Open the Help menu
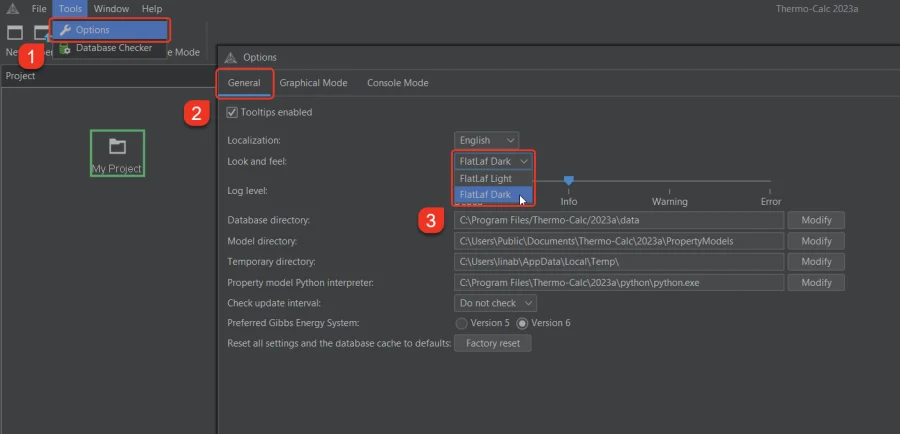Image resolution: width=900 pixels, height=434 pixels. click(152, 9)
